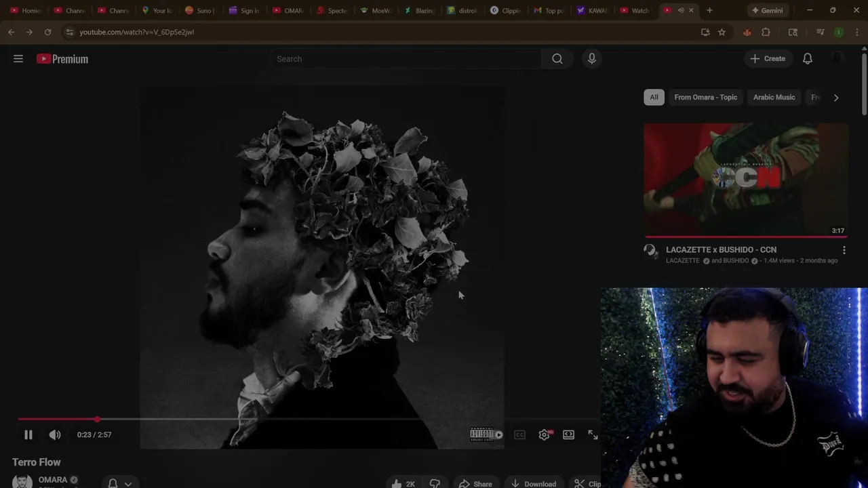Click the video album artwork
868x488 pixels.
(322, 268)
